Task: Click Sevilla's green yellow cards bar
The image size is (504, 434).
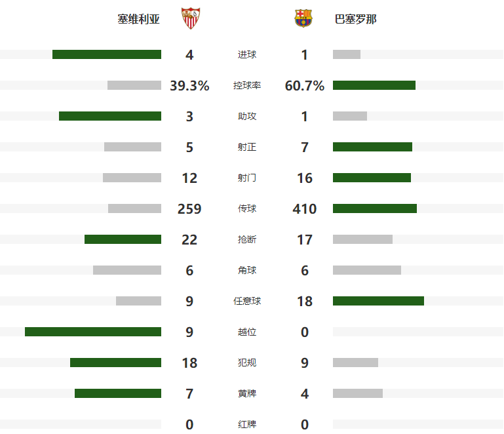Action: coord(118,393)
